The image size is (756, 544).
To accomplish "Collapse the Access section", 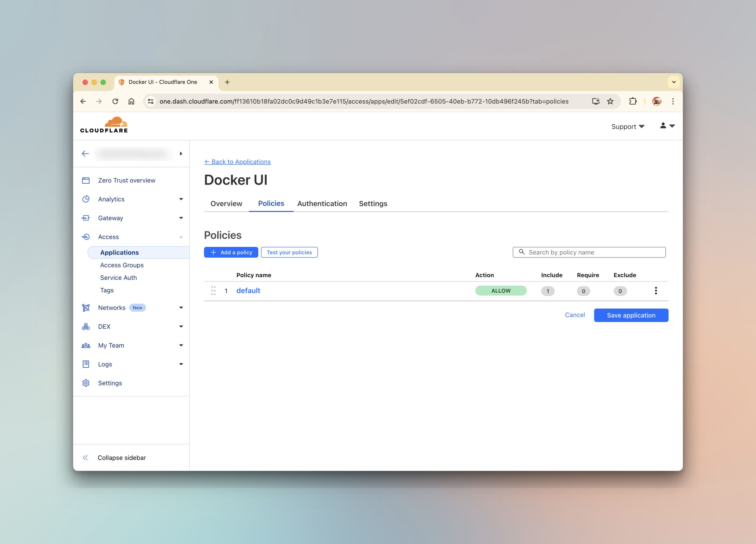I will tap(181, 237).
